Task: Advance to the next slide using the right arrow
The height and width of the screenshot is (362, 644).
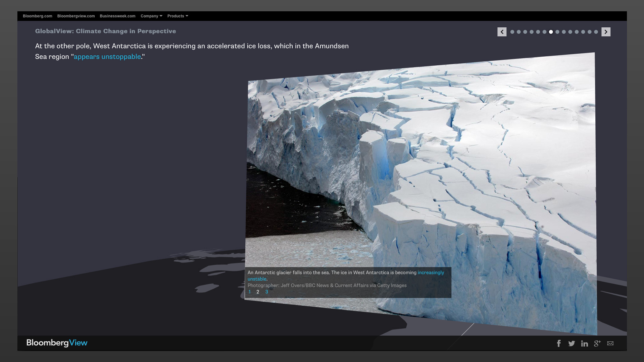Action: tap(606, 32)
